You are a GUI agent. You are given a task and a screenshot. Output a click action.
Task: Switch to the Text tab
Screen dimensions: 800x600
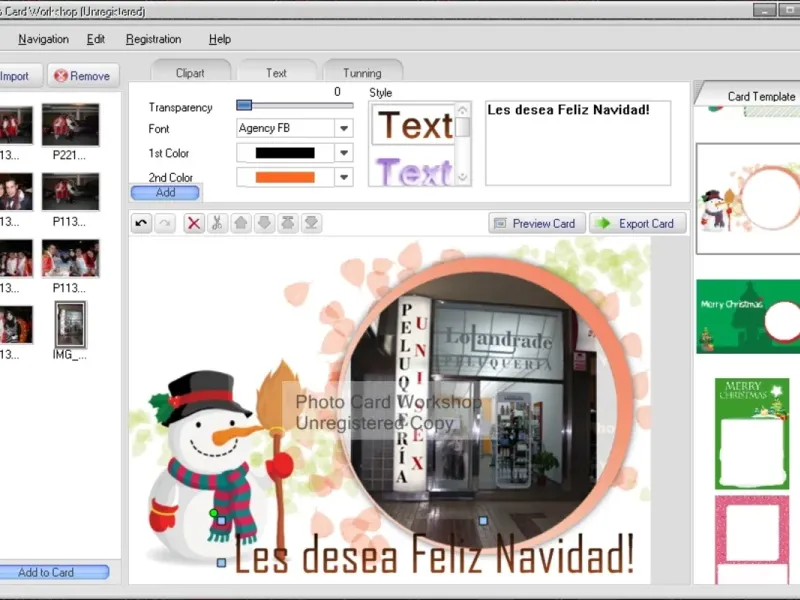click(x=276, y=72)
